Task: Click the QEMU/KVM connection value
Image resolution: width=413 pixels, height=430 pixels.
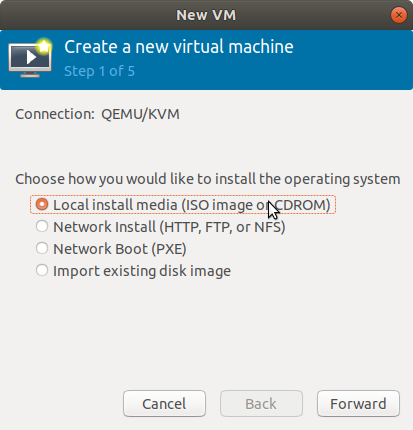Action: coord(140,114)
